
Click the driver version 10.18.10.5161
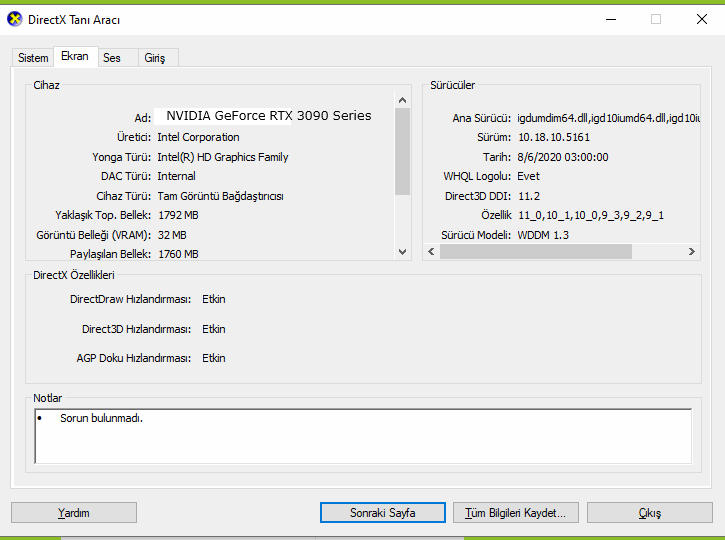click(554, 137)
